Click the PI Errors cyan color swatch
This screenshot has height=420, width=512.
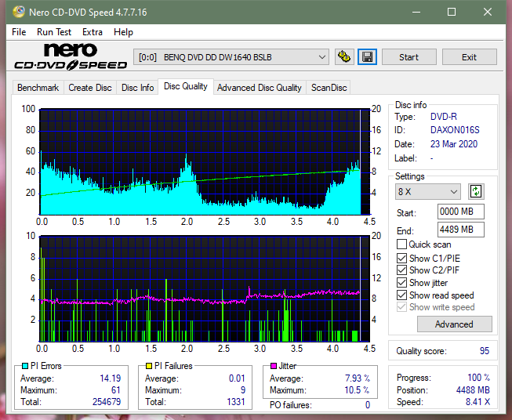(x=25, y=366)
